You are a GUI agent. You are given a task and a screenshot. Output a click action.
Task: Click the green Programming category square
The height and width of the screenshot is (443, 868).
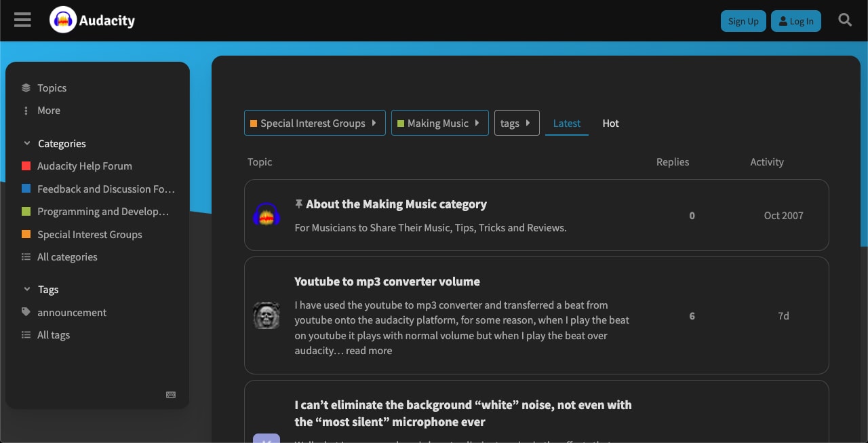[x=26, y=212]
